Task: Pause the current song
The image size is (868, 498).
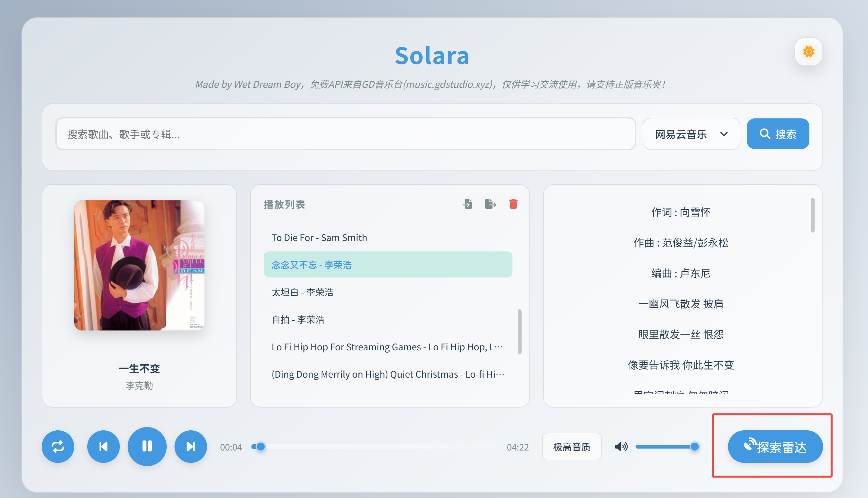Action: coord(147,446)
